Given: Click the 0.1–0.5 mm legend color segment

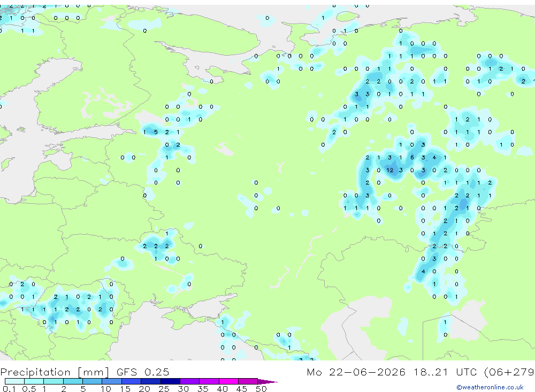Looking at the screenshot, I should coord(14,381).
